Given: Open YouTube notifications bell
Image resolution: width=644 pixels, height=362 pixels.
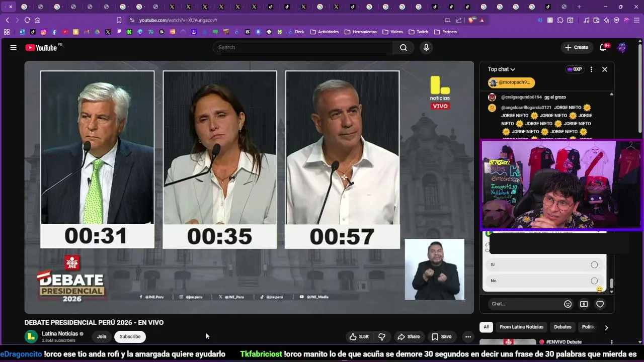Looking at the screenshot, I should tap(603, 47).
